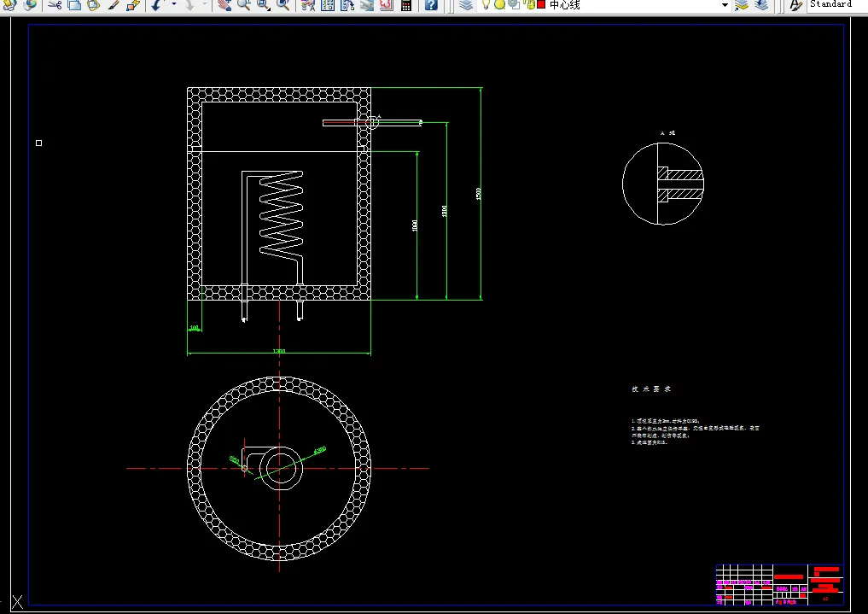Click the Layer Previous icon

click(761, 4)
